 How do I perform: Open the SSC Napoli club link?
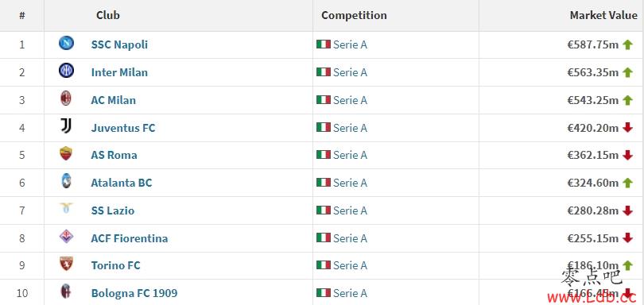(x=119, y=44)
